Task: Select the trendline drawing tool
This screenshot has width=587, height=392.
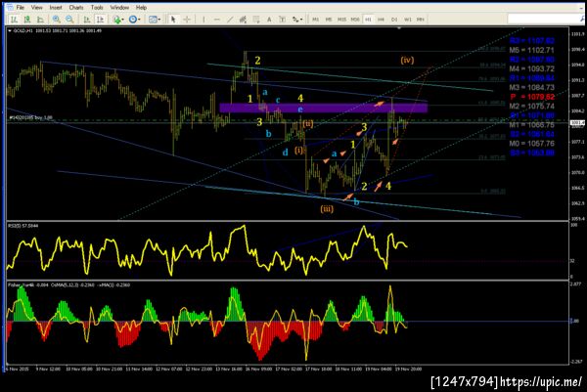Action: pyautogui.click(x=230, y=20)
